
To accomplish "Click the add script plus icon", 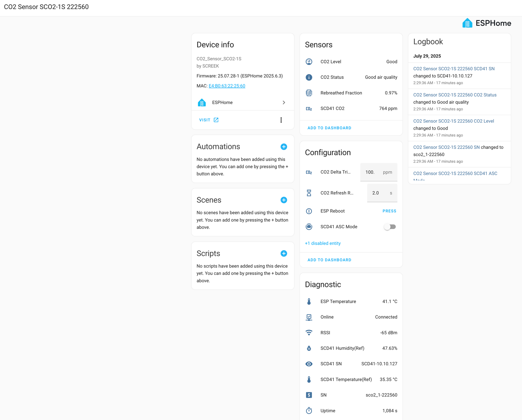I will (x=284, y=253).
